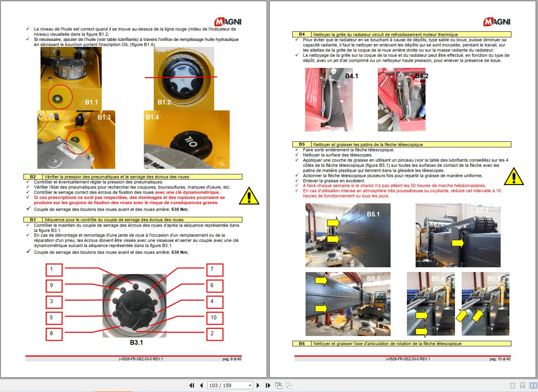Open the page number dropdown arrow

point(250,385)
